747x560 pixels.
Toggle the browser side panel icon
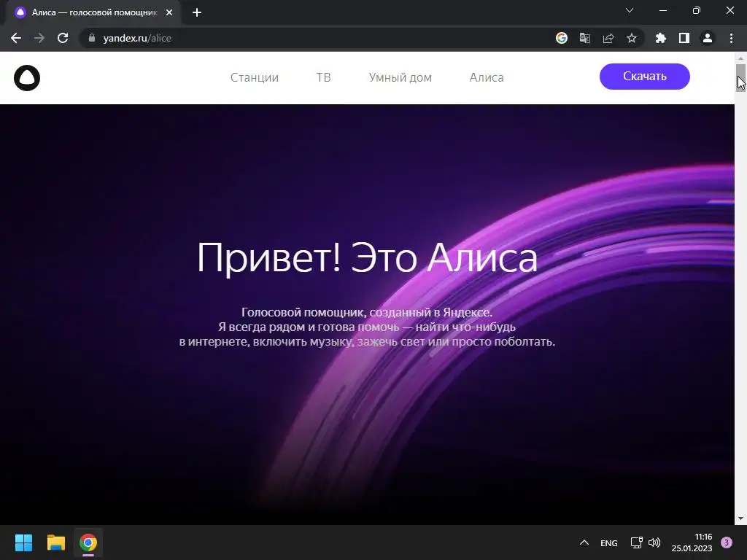[684, 38]
